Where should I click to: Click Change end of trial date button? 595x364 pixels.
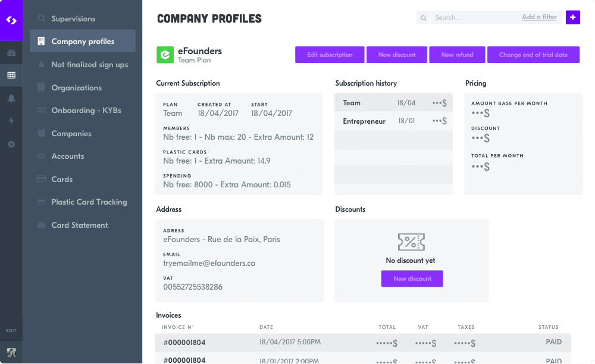[x=533, y=55]
